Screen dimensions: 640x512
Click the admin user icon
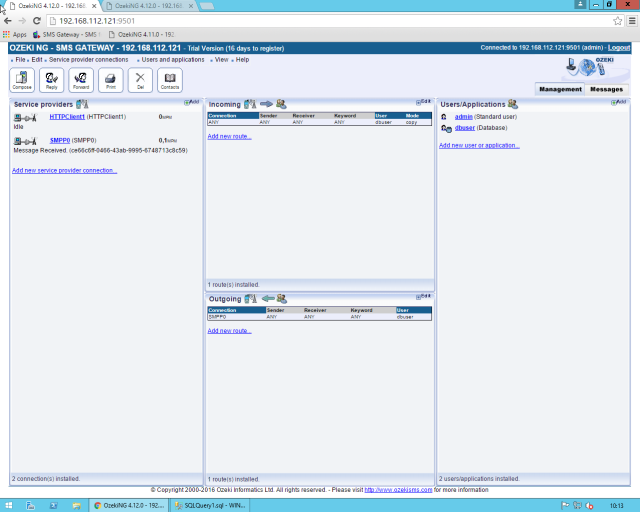click(444, 117)
